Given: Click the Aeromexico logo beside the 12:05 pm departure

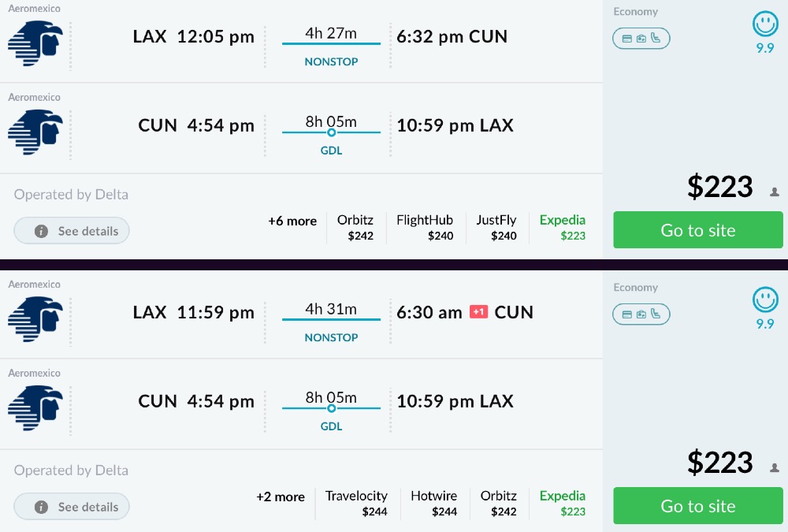Looking at the screenshot, I should (x=35, y=44).
